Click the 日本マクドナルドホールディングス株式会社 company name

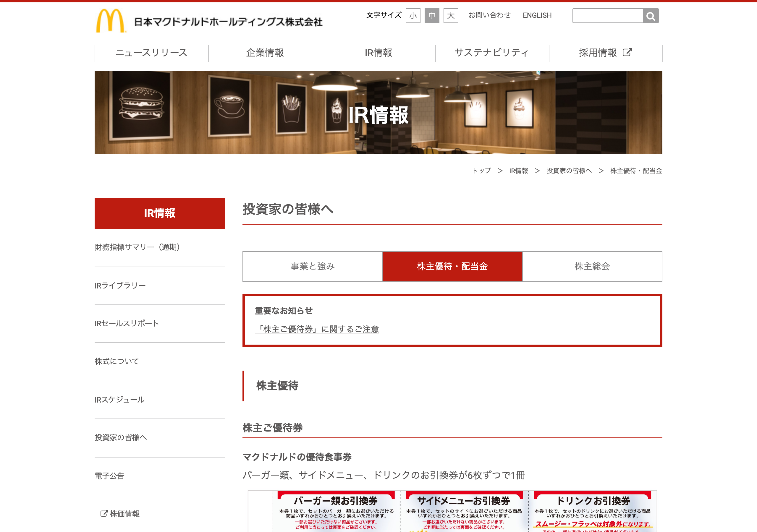228,22
